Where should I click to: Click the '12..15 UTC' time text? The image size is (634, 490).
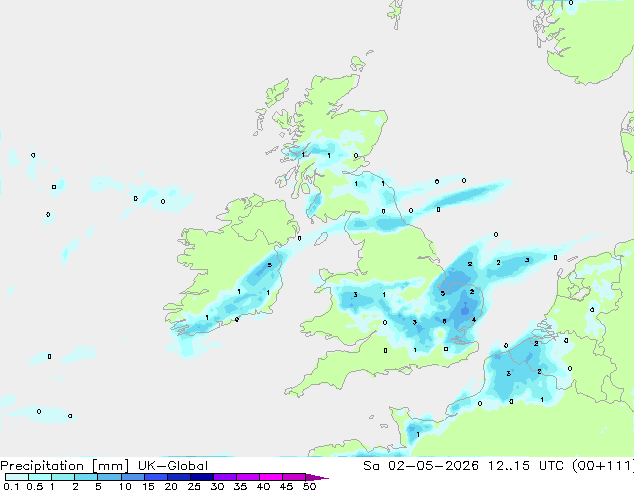tap(526, 466)
